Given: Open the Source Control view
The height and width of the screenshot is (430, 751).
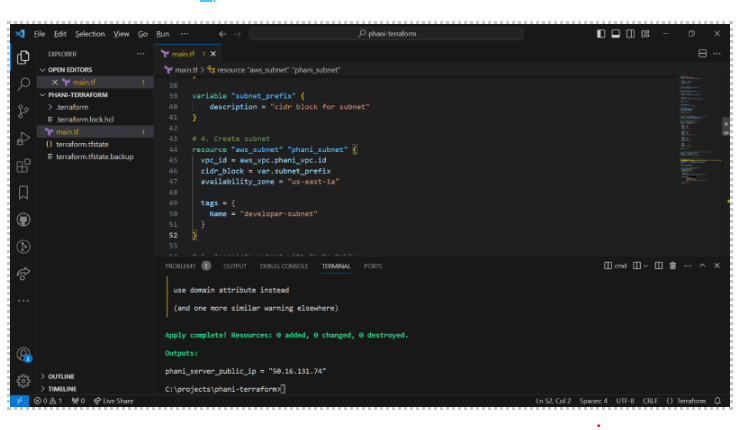Looking at the screenshot, I should pyautogui.click(x=23, y=110).
